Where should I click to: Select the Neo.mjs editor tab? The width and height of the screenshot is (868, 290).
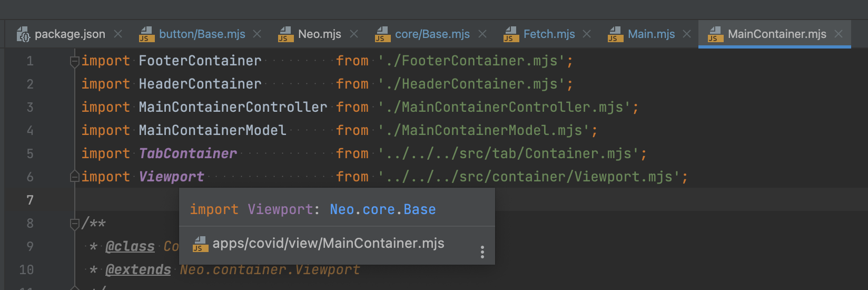pyautogui.click(x=319, y=34)
